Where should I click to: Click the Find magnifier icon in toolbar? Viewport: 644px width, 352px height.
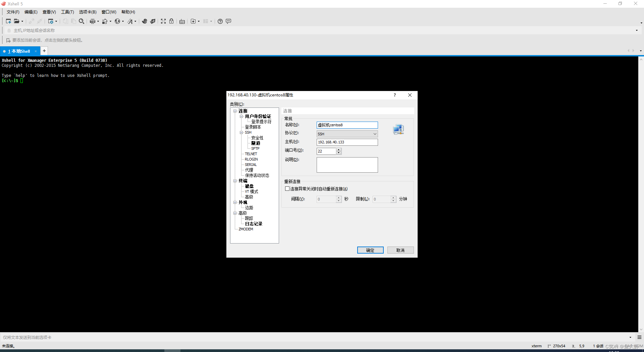coord(81,21)
